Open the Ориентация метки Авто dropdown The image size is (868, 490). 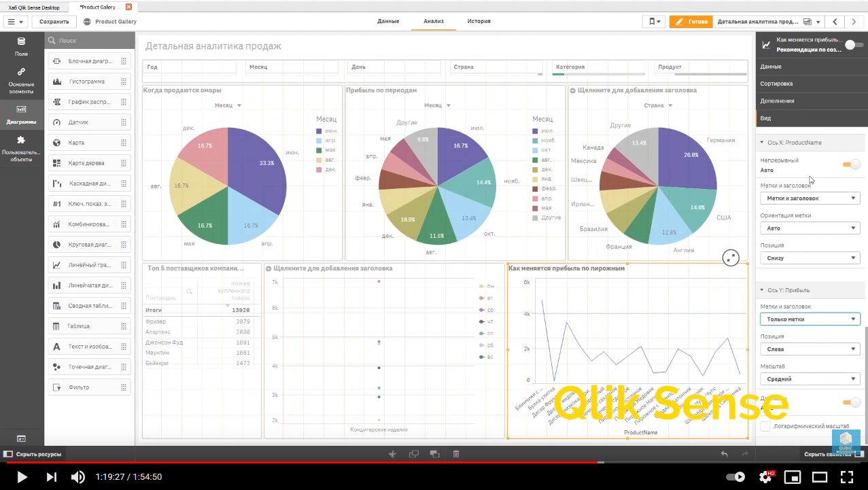pyautogui.click(x=810, y=228)
